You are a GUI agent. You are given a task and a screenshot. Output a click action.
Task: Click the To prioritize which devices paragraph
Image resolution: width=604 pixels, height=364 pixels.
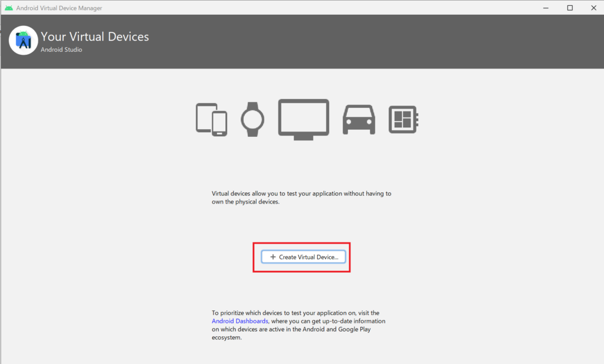pos(298,325)
